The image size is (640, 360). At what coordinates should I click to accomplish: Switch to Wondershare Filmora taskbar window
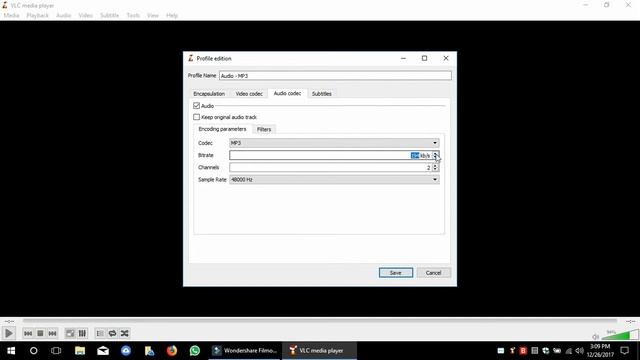pyautogui.click(x=245, y=351)
